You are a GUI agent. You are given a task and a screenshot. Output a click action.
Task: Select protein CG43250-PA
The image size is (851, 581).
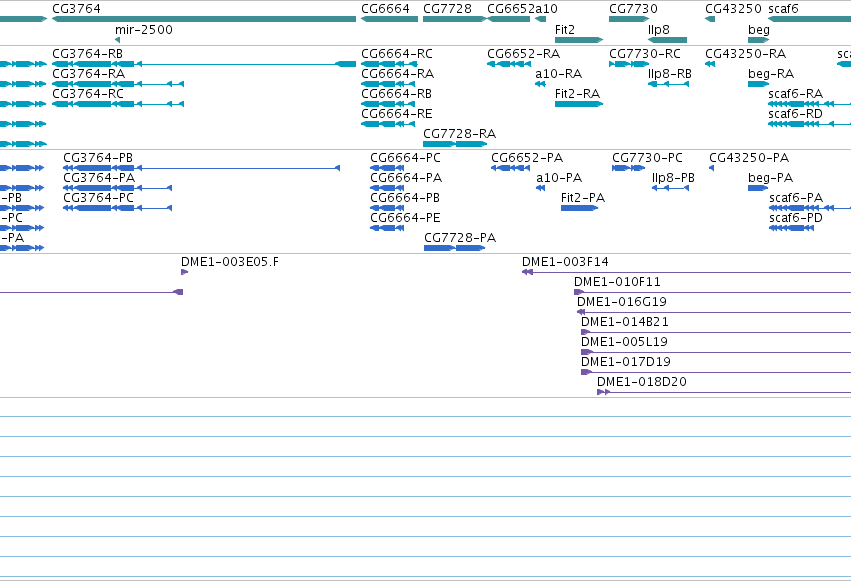pos(712,168)
